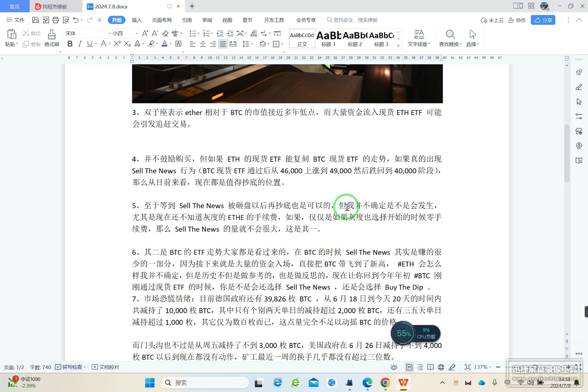
Task: Align paragraph text to the right
Action: tap(213, 44)
